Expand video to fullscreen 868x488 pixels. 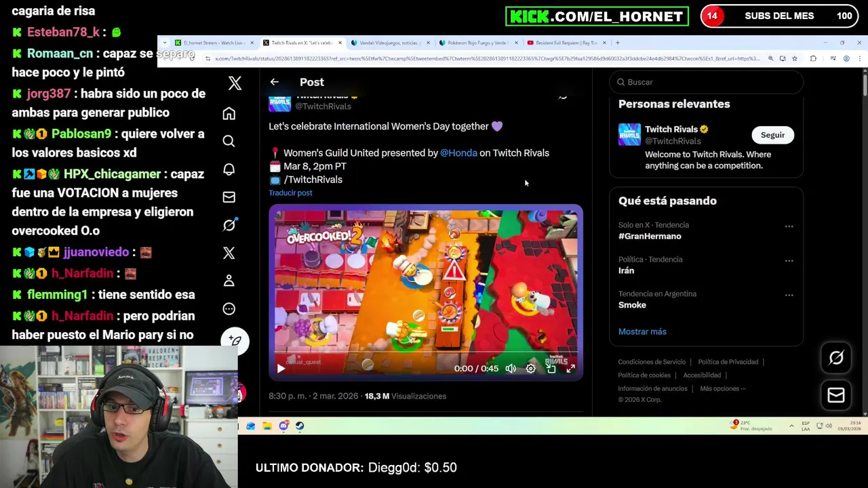pos(570,369)
